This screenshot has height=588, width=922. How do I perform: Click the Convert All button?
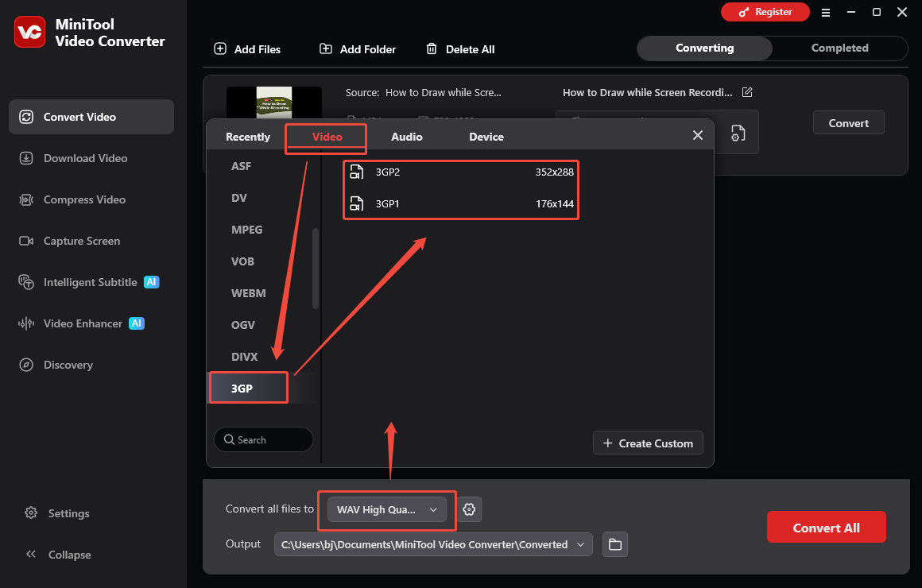pos(826,528)
